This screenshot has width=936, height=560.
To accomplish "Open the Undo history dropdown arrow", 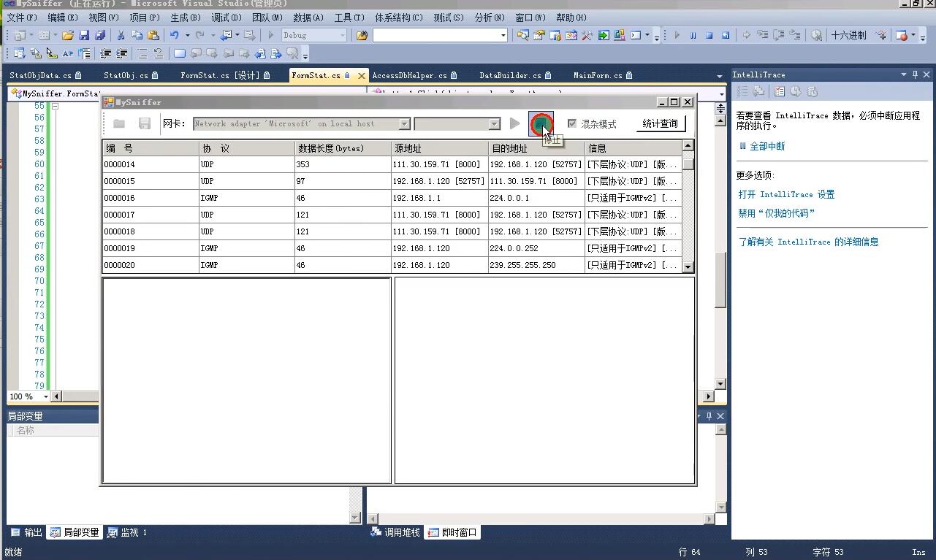I will 187,35.
